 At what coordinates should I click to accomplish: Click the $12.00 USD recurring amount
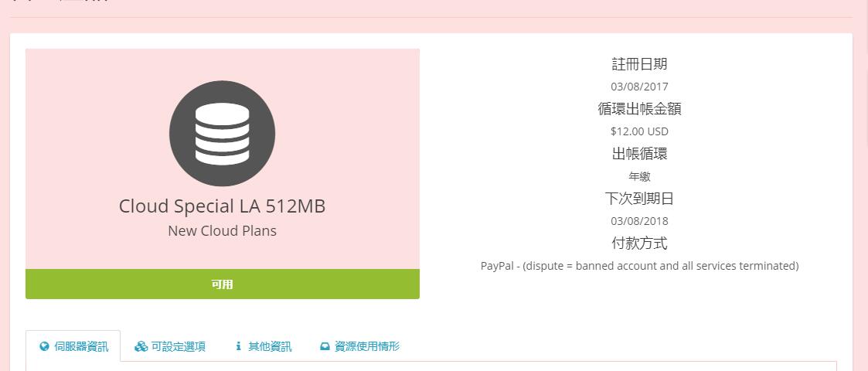(639, 131)
